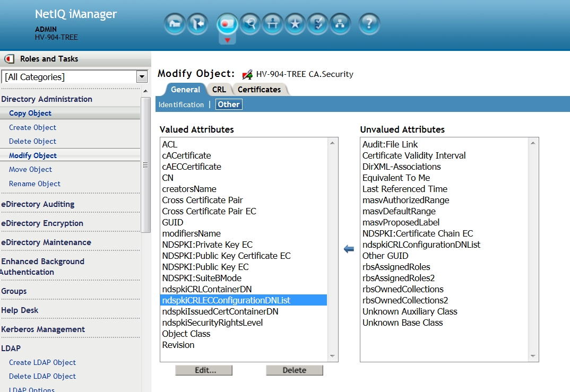Switch to the CRL tab
This screenshot has height=392, width=570.
pos(219,90)
